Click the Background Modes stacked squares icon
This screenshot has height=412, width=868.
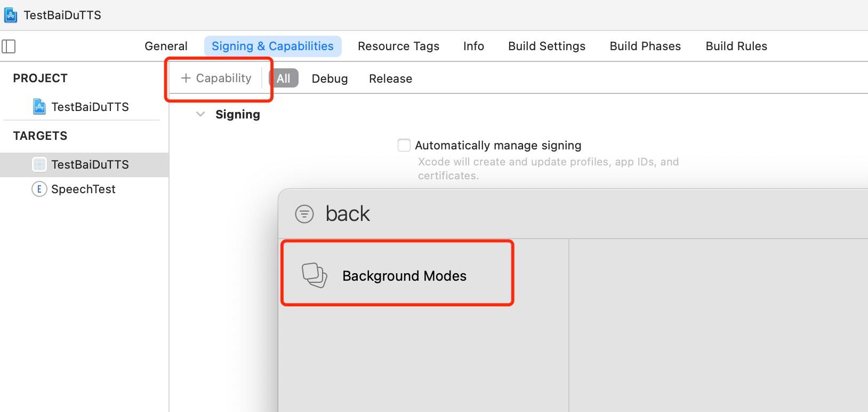(x=315, y=275)
